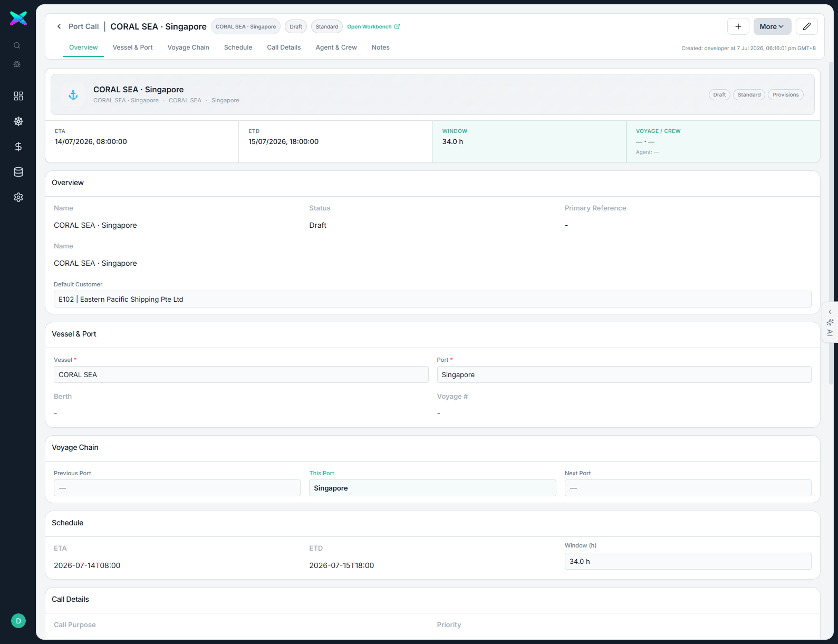
Task: Click the Default Customer field
Action: (432, 299)
